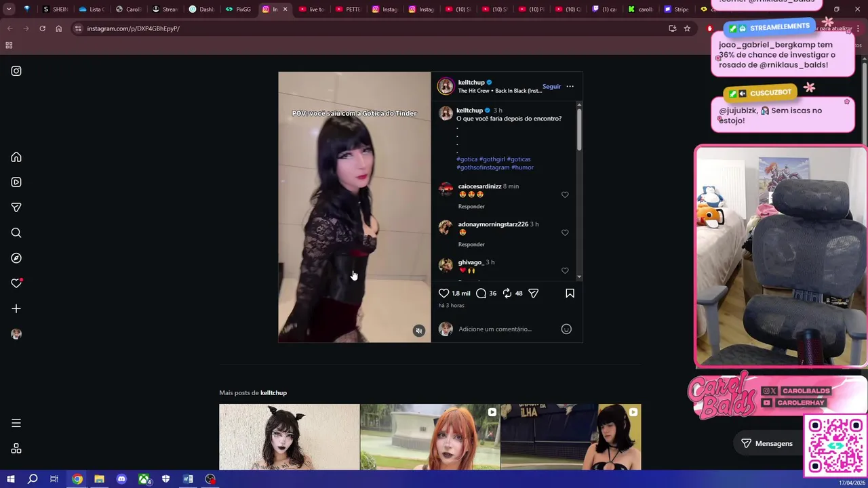868x488 pixels.
Task: Click the address bar URL
Action: [x=133, y=28]
